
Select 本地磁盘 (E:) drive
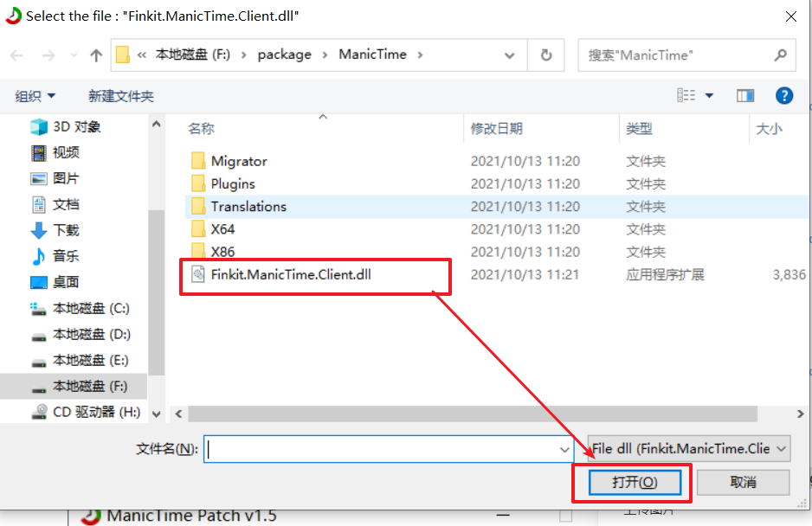[x=80, y=361]
